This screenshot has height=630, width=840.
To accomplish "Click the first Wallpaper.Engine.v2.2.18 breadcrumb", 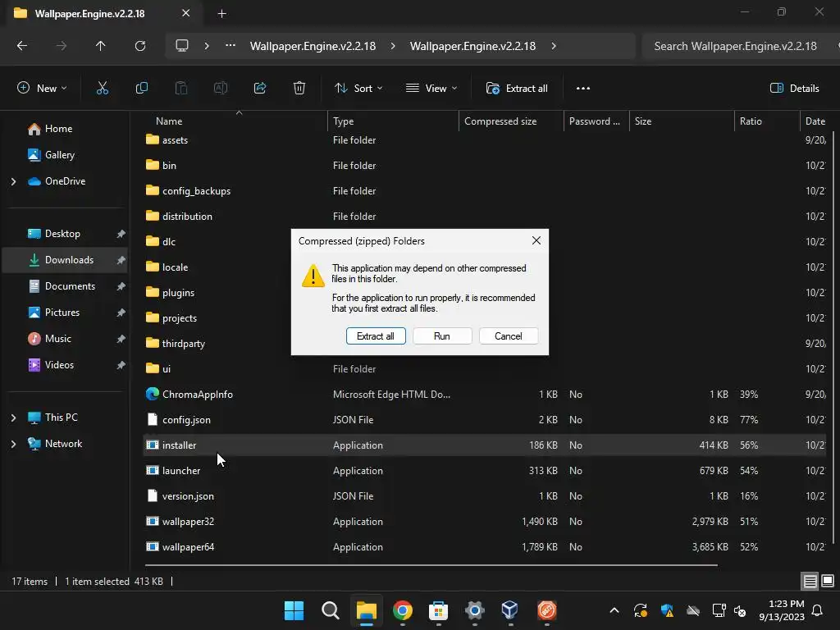I will pos(313,46).
